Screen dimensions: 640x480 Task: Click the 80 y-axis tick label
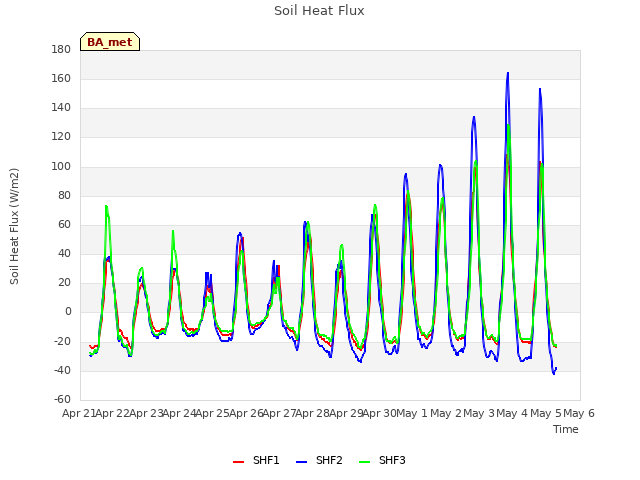click(x=64, y=196)
